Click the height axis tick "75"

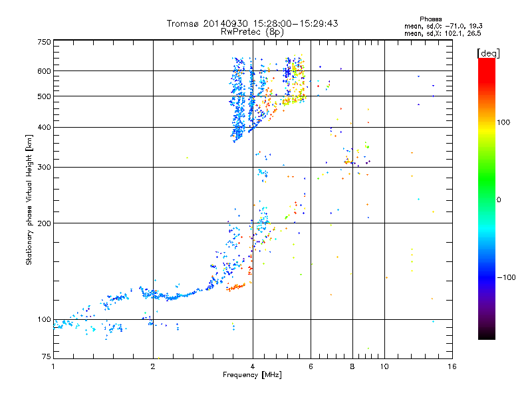pyautogui.click(x=47, y=356)
